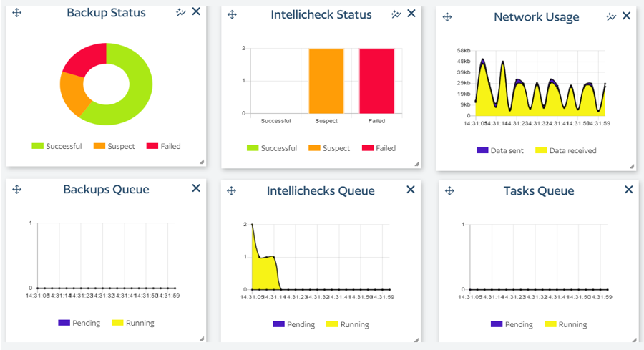This screenshot has height=350, width=644.
Task: Click move icon on Backups Queue widget
Action: [x=17, y=189]
